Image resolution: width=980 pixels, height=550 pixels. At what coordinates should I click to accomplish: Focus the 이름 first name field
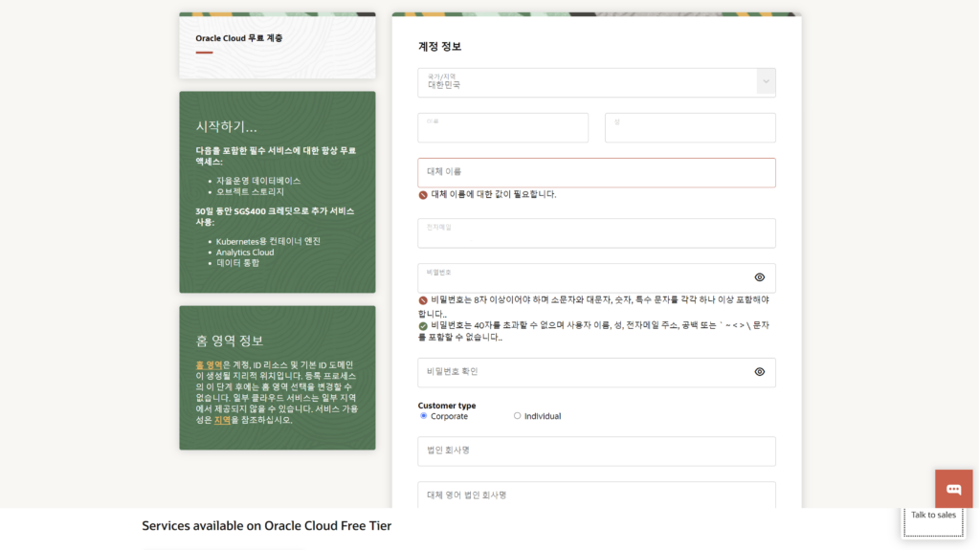pyautogui.click(x=503, y=127)
